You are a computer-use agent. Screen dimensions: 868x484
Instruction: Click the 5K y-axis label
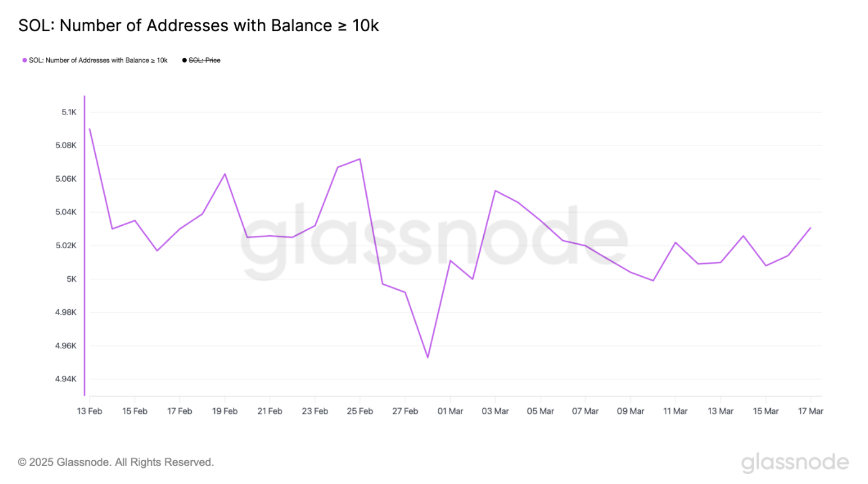pyautogui.click(x=72, y=279)
